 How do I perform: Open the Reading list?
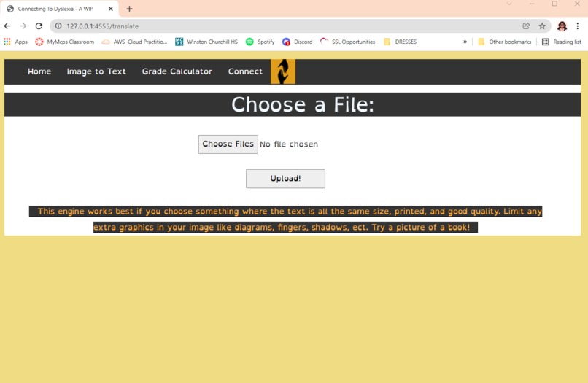562,42
